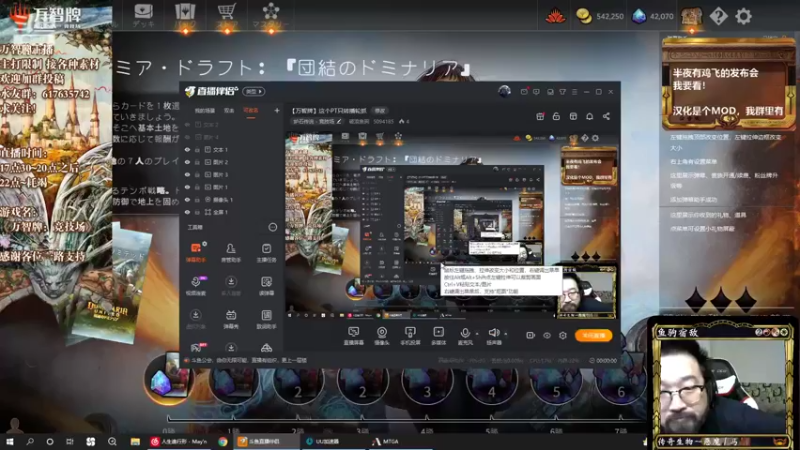Click the 修改 button next to stream title
This screenshot has height=450, width=800.
(380, 110)
